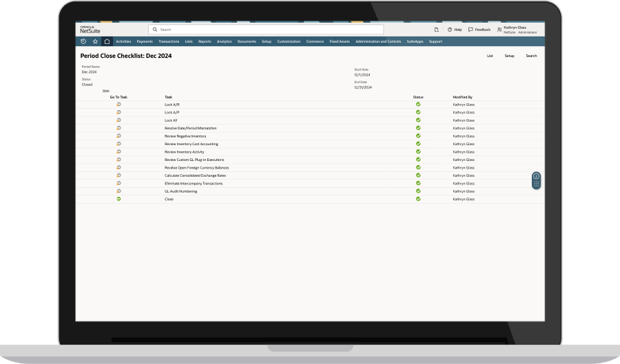This screenshot has width=620, height=364.
Task: Open the SuiteApps menu
Action: point(414,41)
